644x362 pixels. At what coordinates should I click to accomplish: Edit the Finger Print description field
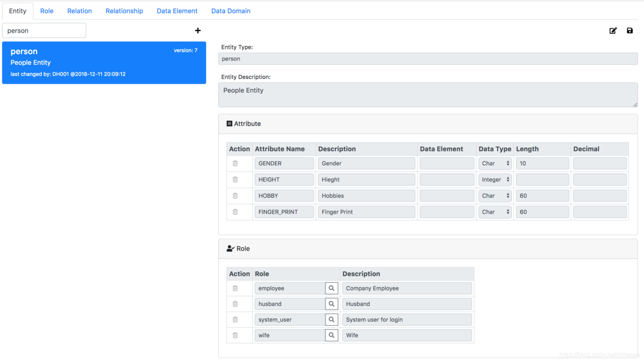[366, 212]
